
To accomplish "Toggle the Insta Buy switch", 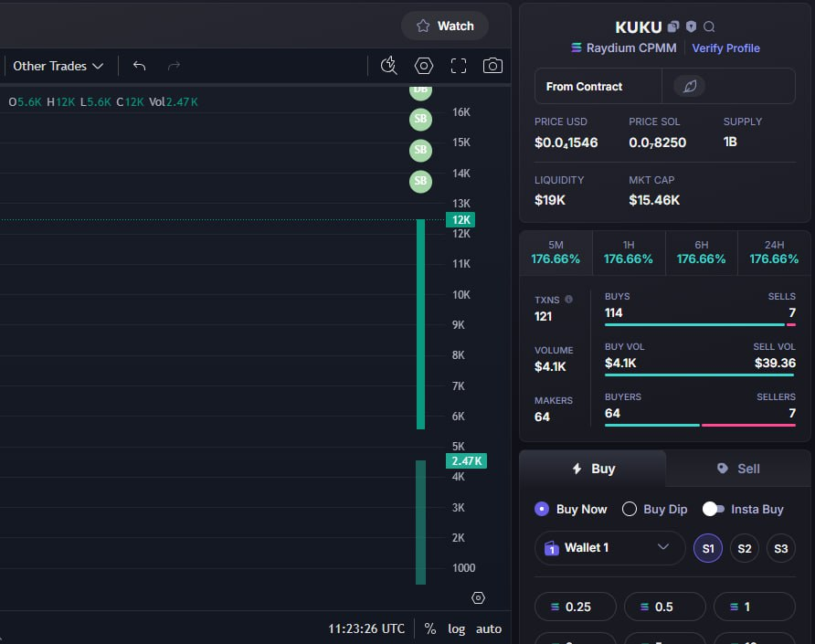I will (x=713, y=510).
